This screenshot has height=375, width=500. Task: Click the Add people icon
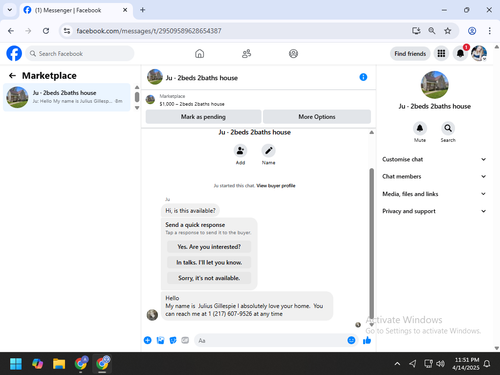[240, 151]
